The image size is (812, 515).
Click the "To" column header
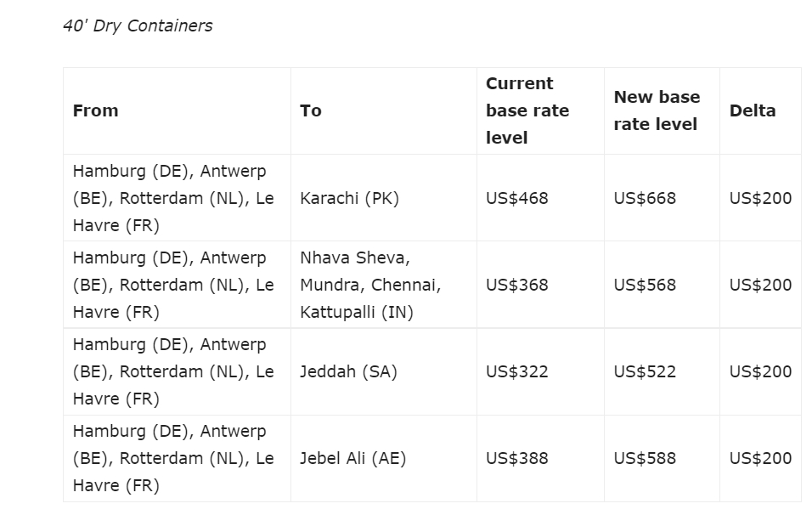(311, 110)
